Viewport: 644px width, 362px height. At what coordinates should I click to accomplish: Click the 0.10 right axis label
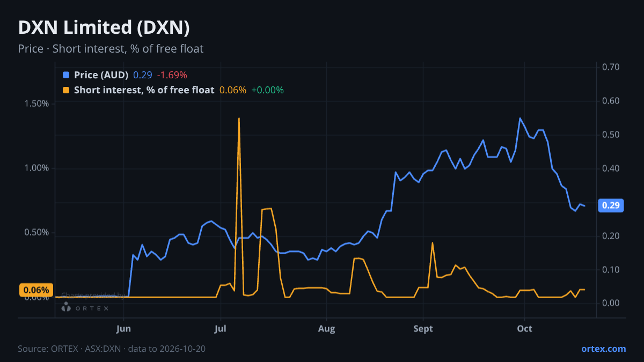click(611, 270)
